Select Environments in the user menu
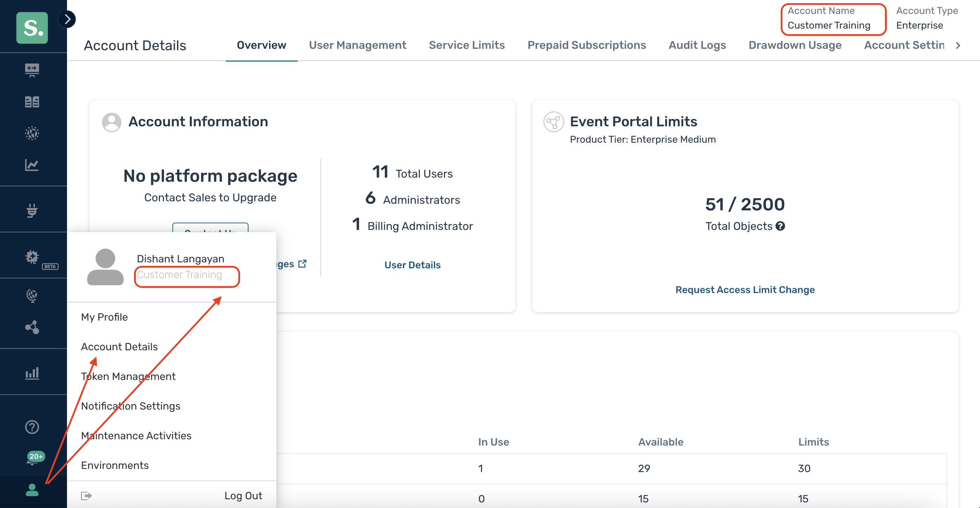 coord(114,465)
